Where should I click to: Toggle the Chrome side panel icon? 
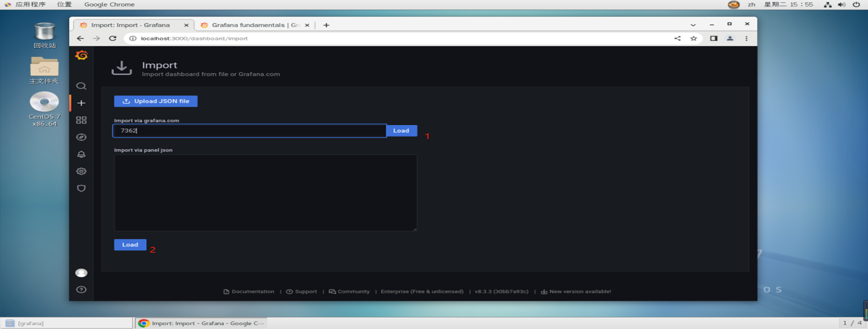(x=714, y=38)
